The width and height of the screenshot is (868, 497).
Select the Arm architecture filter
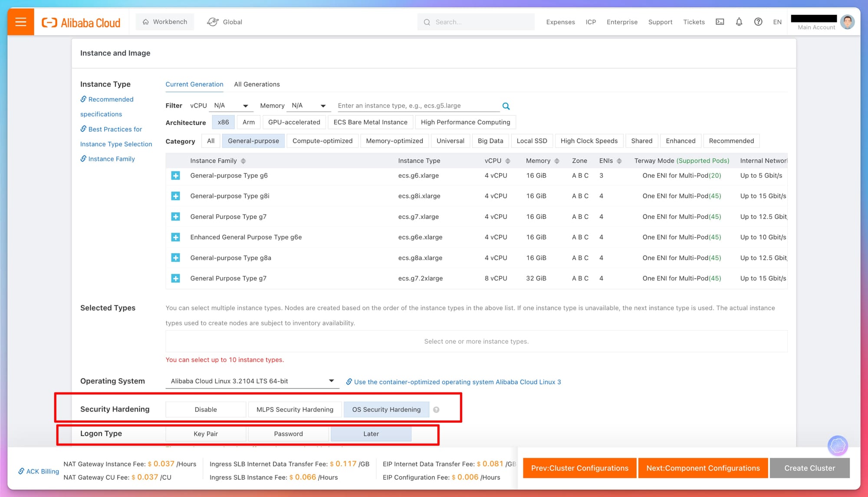[248, 122]
